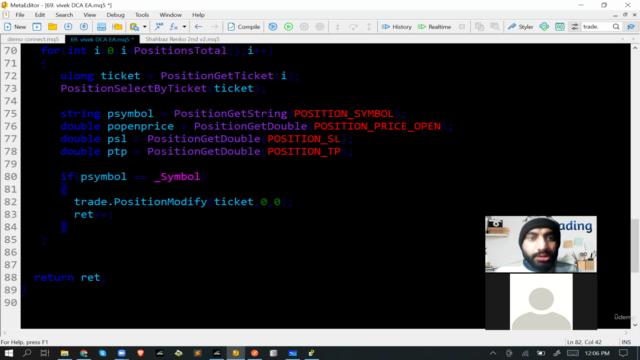The width and height of the screenshot is (640, 360).
Task: Click the stop debugging icon
Action: coord(320,27)
